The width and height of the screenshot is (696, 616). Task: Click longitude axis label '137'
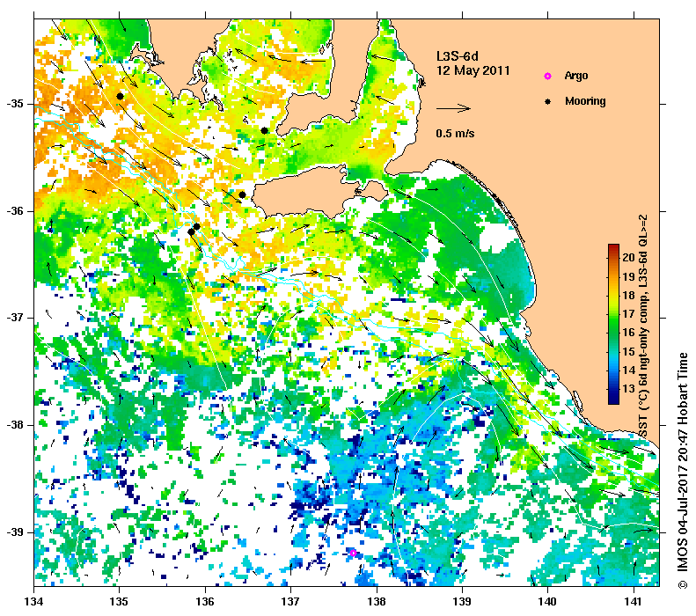click(x=291, y=601)
